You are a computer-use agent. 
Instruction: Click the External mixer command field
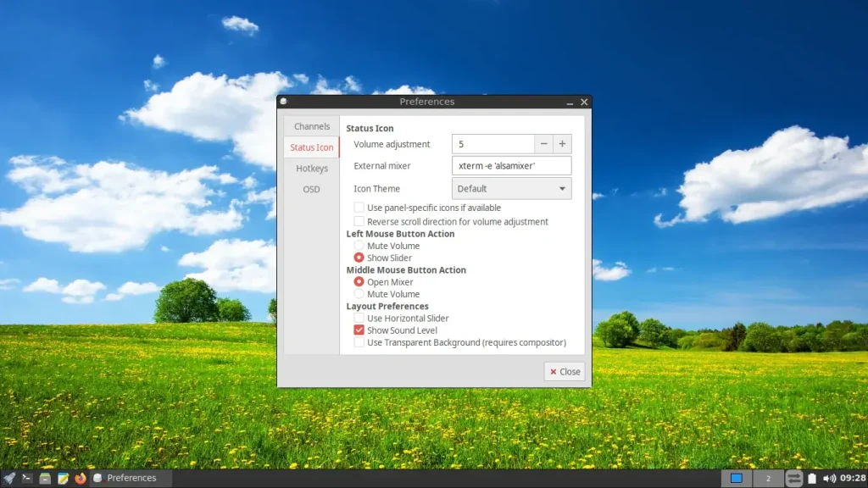coord(511,165)
